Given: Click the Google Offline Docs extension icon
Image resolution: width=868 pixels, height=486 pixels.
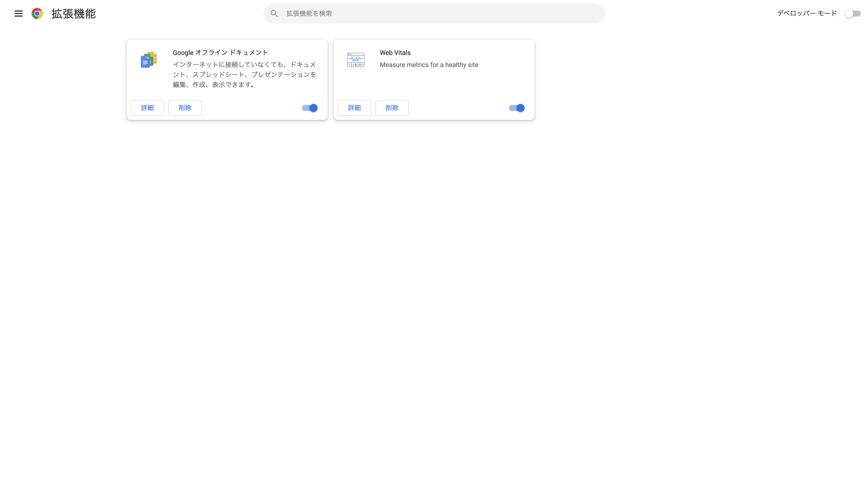Looking at the screenshot, I should 148,59.
